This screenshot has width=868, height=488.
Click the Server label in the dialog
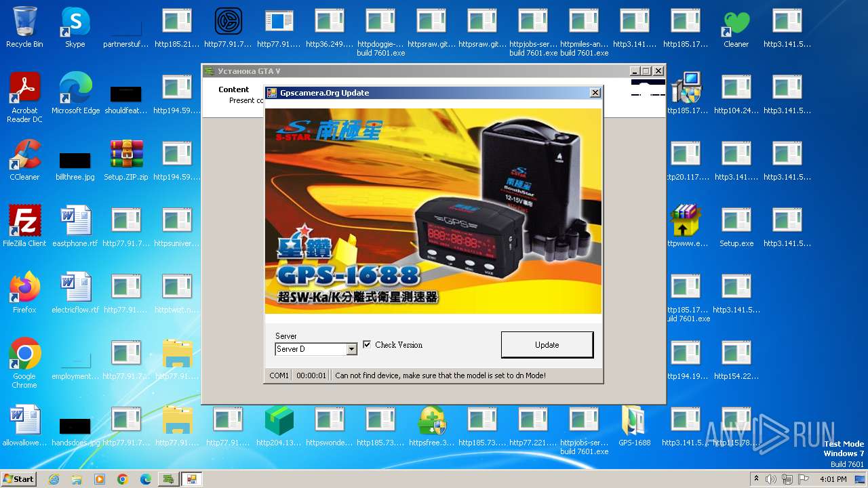(x=286, y=336)
